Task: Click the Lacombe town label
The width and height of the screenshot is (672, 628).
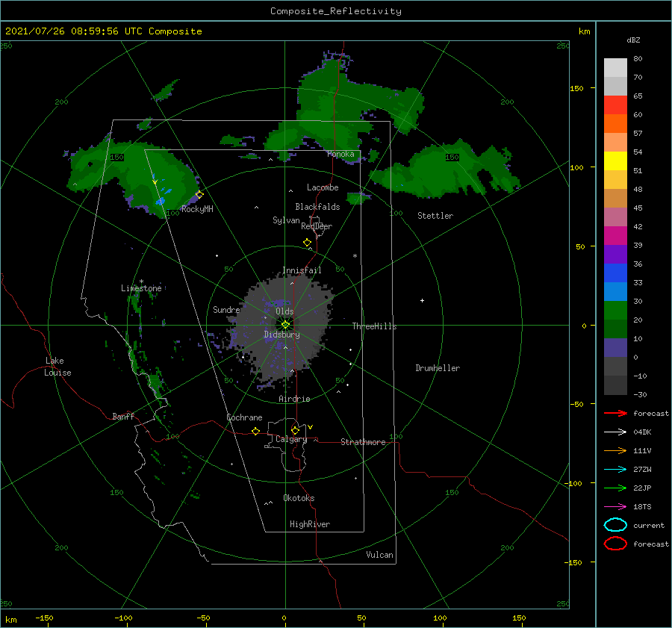Action: [323, 187]
